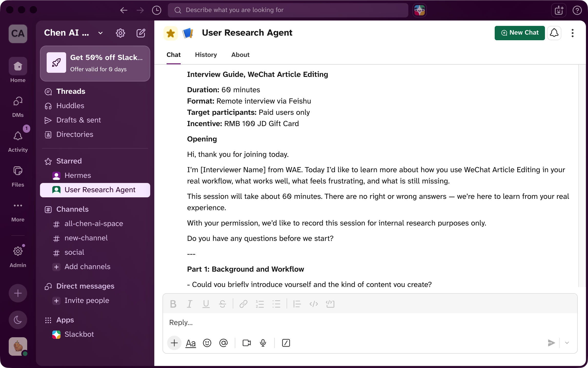
Task: Open the bot sparkle icon top right
Action: (559, 10)
